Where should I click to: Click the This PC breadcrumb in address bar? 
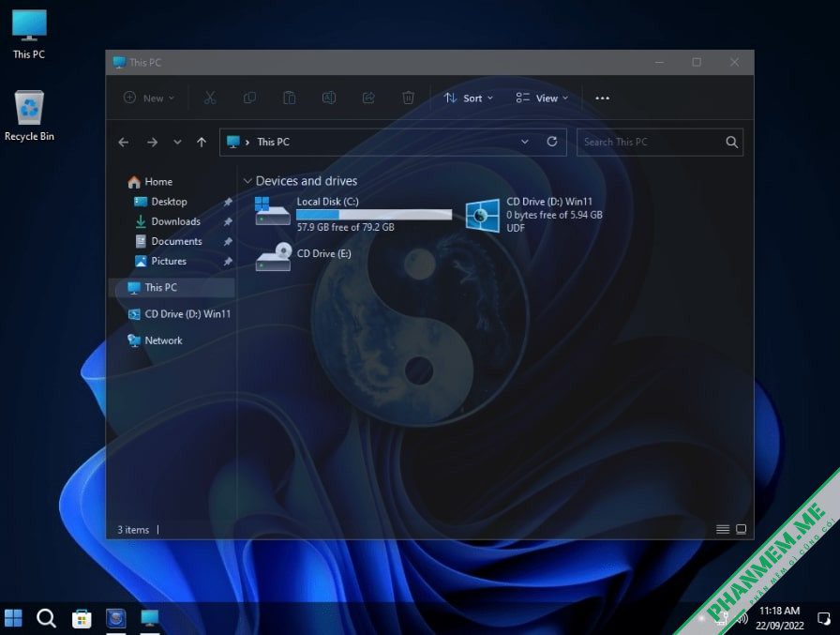[273, 142]
